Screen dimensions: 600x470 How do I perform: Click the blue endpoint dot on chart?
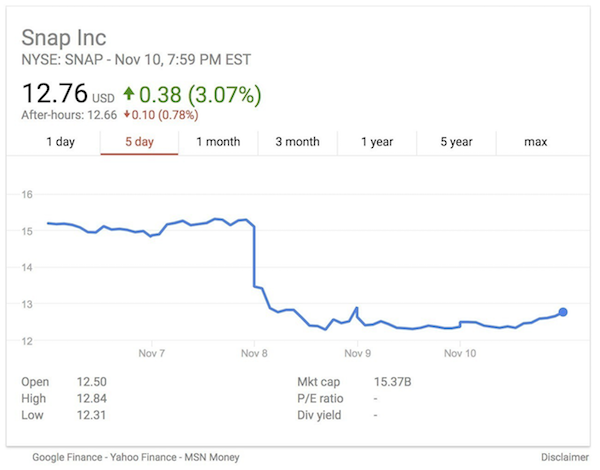pyautogui.click(x=563, y=312)
